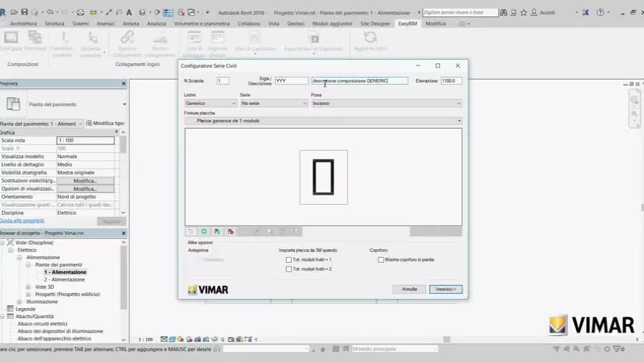
Task: Click the N.Scatola input field
Action: click(x=223, y=81)
